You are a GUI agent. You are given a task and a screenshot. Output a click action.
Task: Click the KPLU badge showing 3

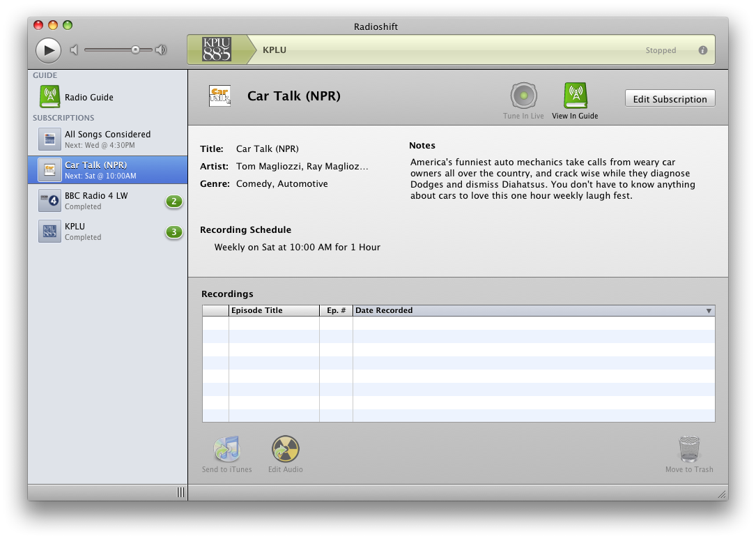pos(173,231)
